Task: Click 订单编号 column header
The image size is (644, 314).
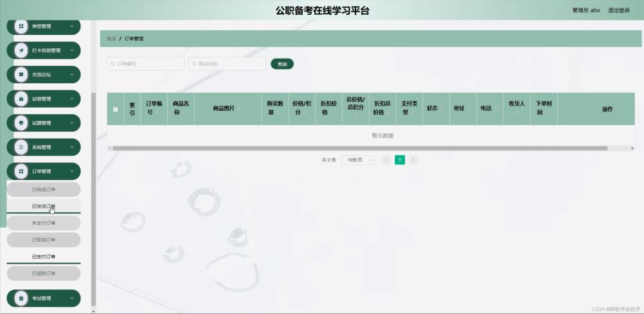Action: pyautogui.click(x=154, y=108)
